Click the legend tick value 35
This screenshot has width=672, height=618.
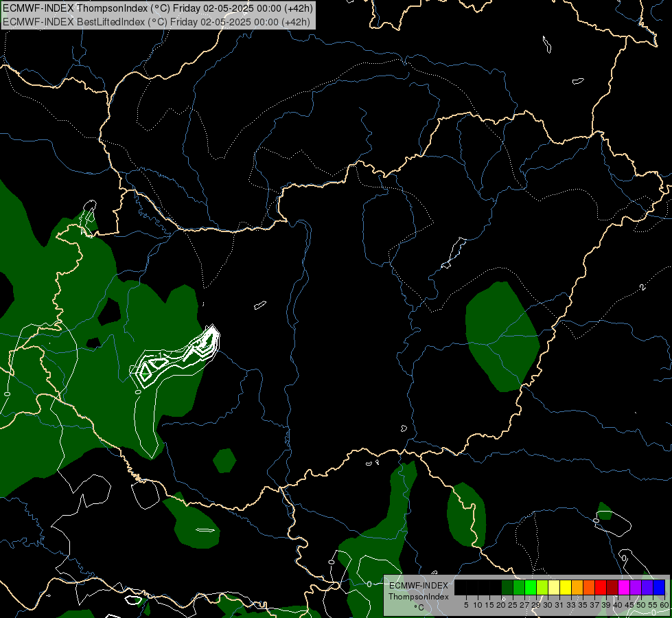(x=583, y=605)
